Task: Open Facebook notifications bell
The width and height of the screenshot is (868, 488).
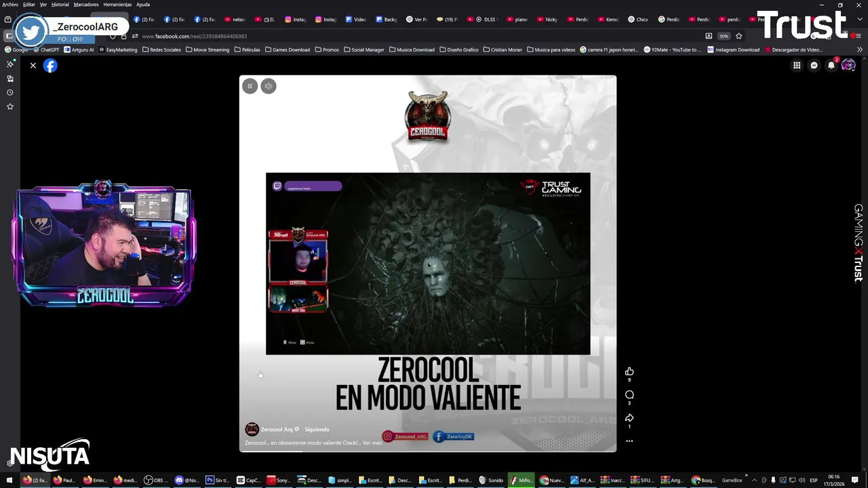Action: point(831,66)
